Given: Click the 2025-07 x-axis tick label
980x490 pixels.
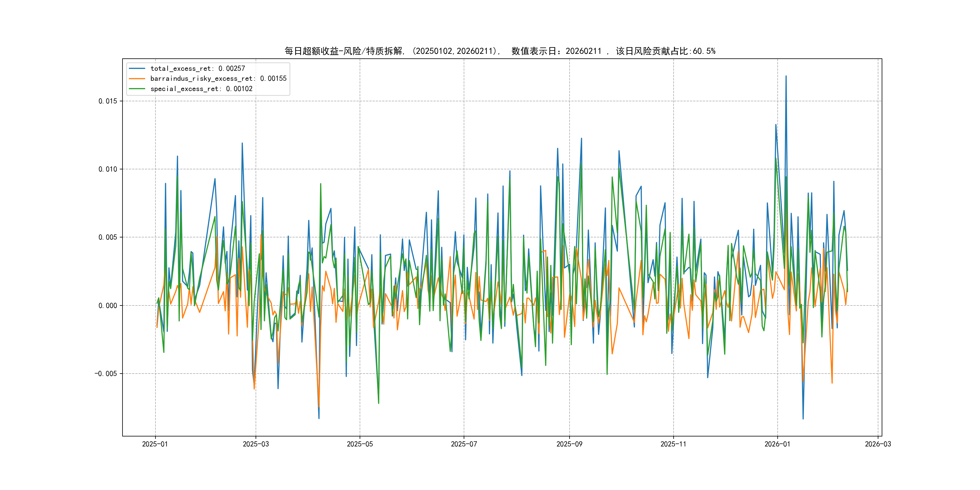Looking at the screenshot, I should coord(464,444).
